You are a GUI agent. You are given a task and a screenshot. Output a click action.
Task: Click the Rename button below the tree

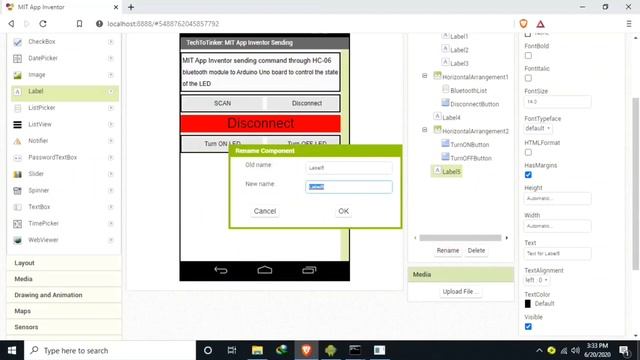448,251
